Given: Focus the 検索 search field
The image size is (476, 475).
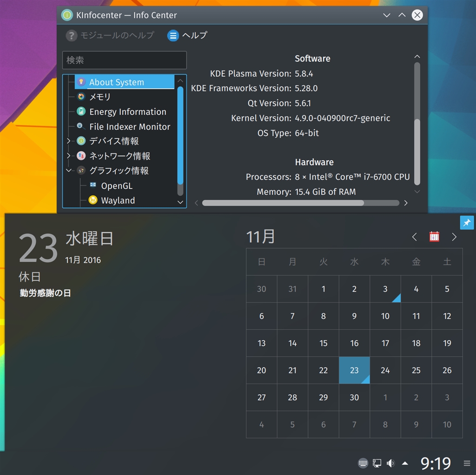Looking at the screenshot, I should (125, 60).
